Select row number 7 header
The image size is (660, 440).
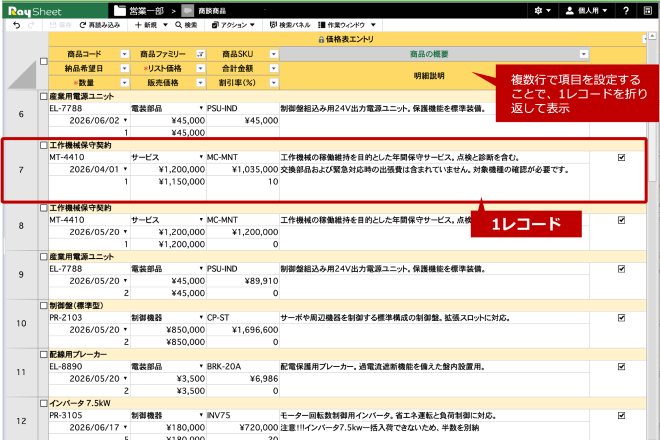tap(21, 170)
